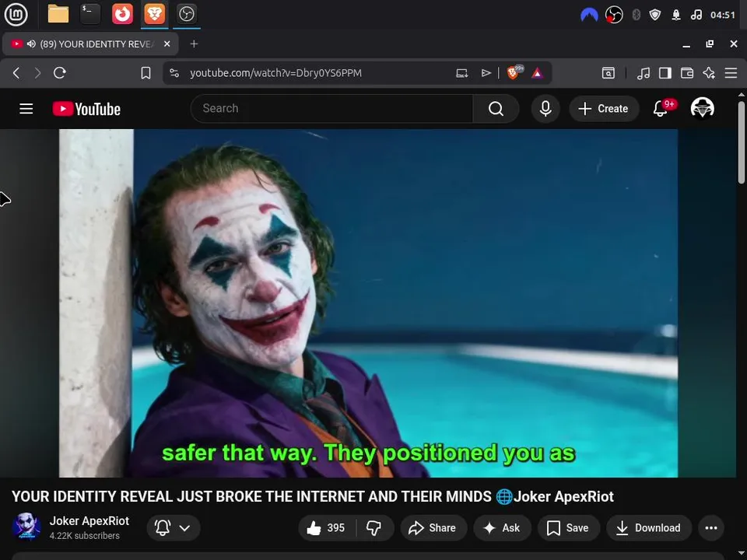Expand subscription notification bell dropdown

[173, 527]
